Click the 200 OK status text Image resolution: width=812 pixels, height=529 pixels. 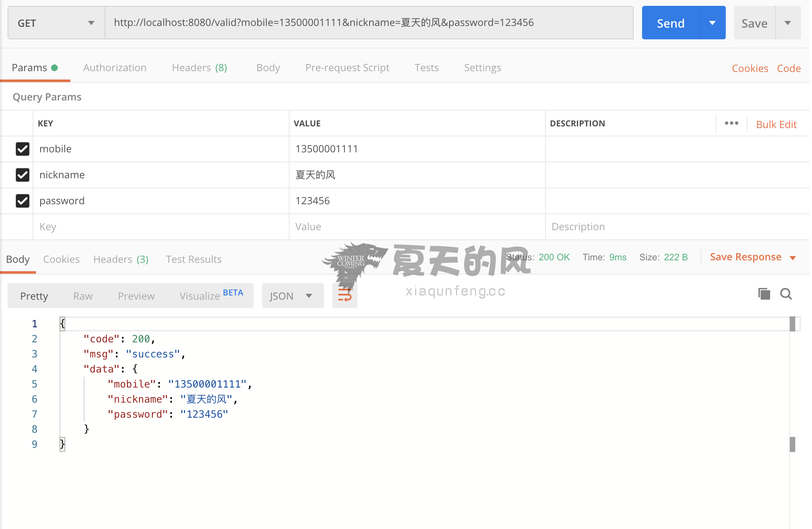point(554,257)
